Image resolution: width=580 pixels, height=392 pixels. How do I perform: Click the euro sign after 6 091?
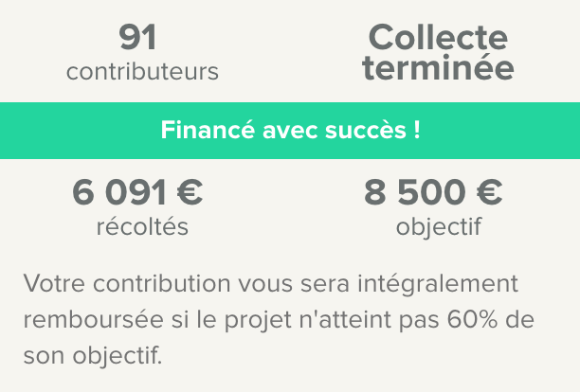click(x=190, y=192)
